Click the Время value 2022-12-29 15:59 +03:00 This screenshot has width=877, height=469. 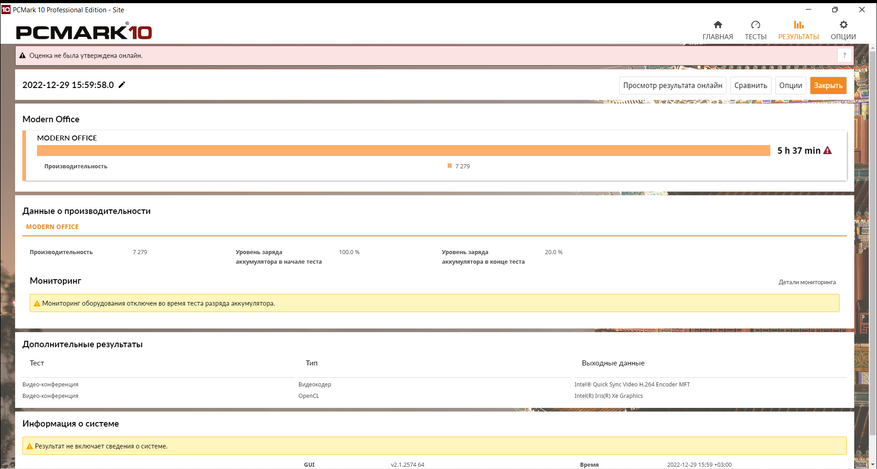coord(699,465)
